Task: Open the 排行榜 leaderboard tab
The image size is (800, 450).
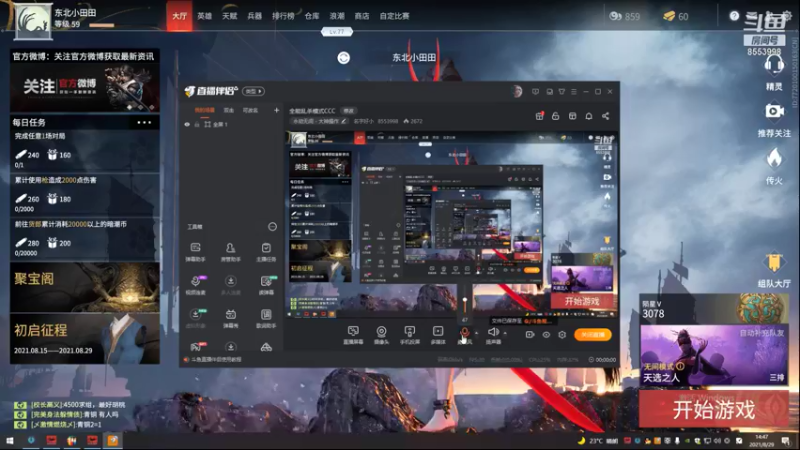Action: pyautogui.click(x=283, y=16)
